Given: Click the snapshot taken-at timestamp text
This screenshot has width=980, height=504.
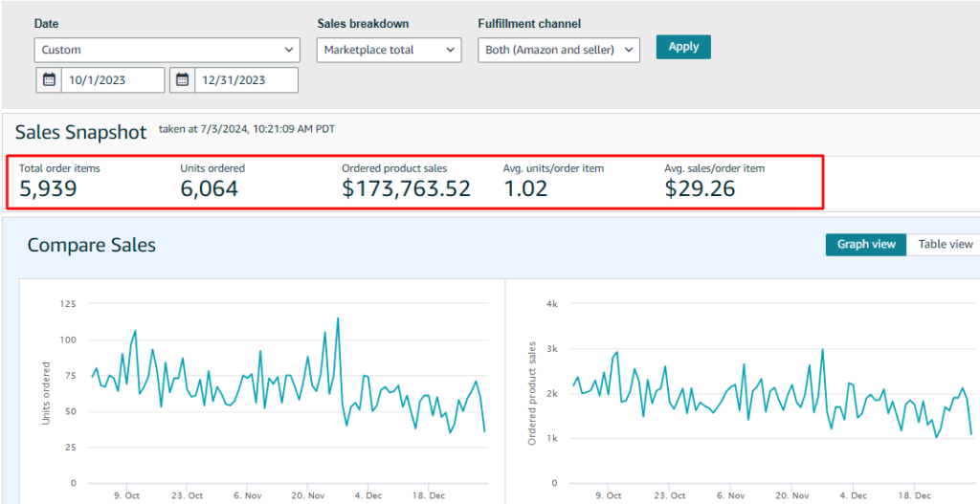Looking at the screenshot, I should [246, 128].
